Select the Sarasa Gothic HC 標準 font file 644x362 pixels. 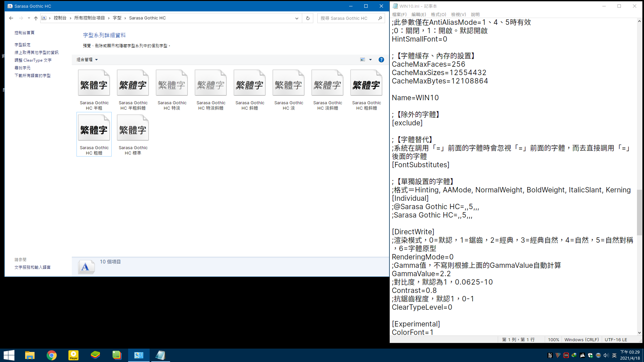(x=133, y=134)
